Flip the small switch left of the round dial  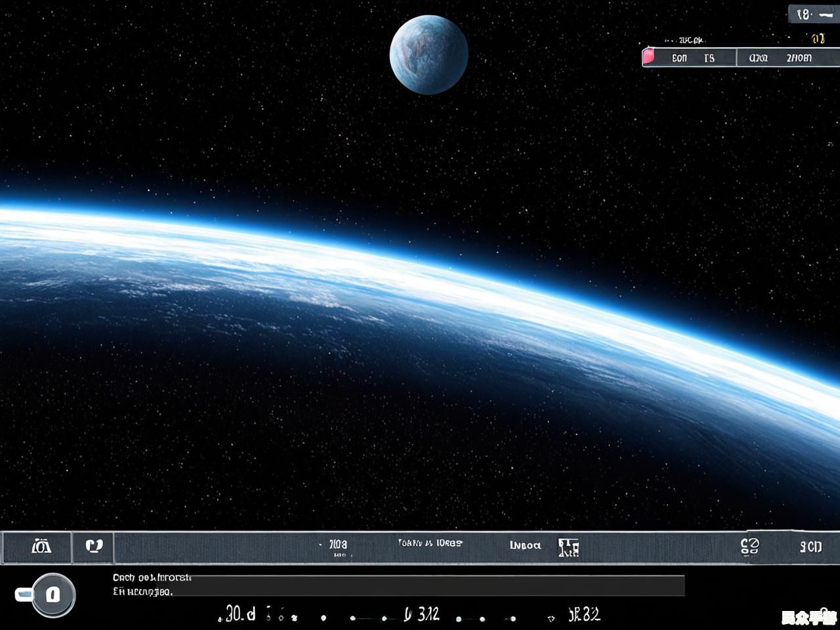[24, 595]
